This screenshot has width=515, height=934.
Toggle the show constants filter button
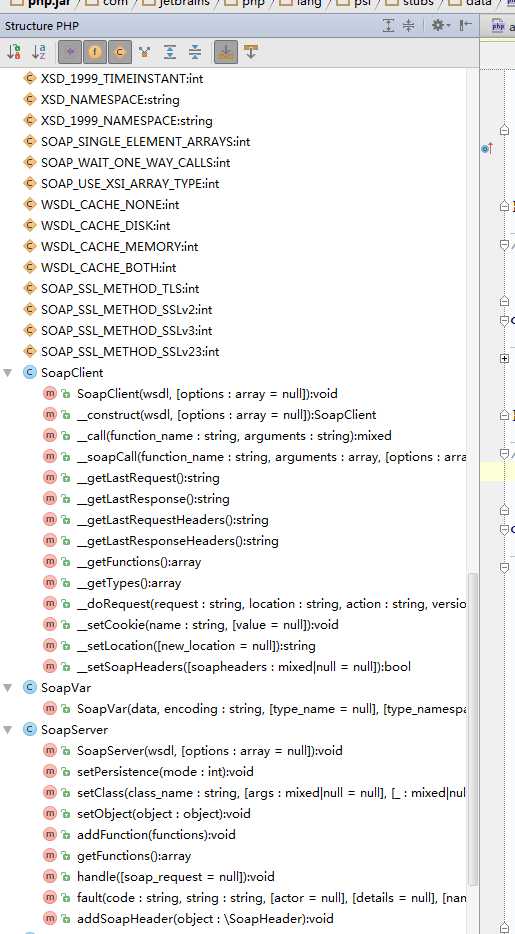coord(119,52)
